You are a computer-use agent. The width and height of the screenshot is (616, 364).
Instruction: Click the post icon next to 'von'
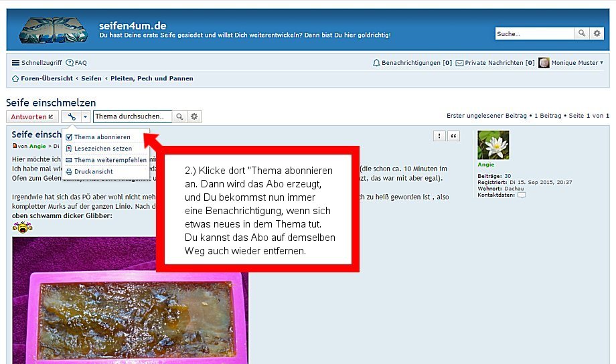15,146
